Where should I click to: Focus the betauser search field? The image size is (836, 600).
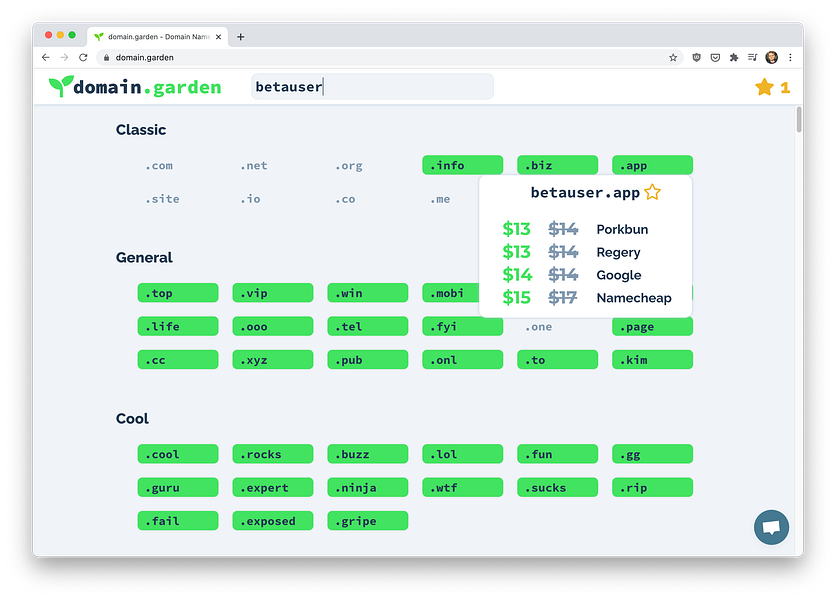pos(372,86)
